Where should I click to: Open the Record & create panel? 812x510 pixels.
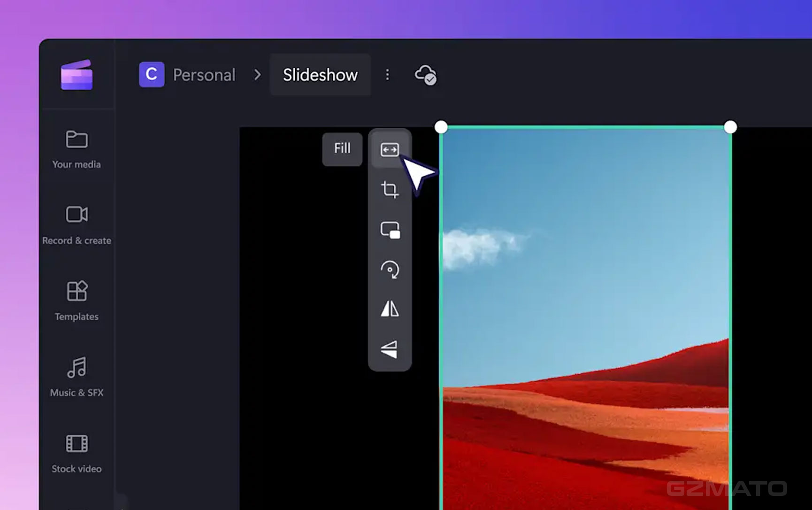pos(77,225)
